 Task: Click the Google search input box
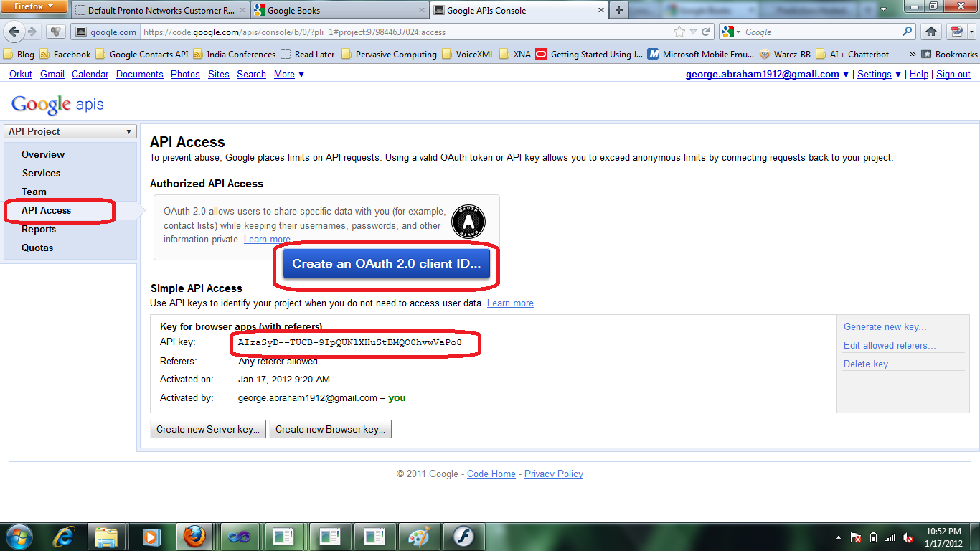[821, 32]
